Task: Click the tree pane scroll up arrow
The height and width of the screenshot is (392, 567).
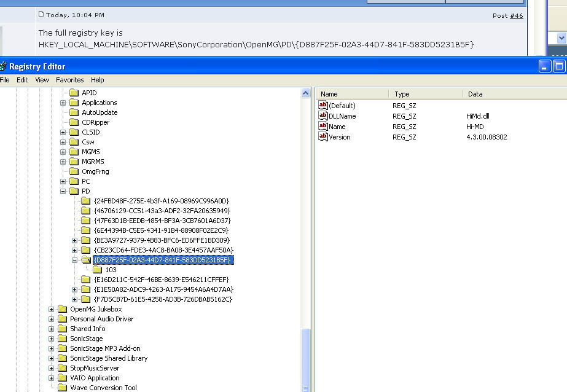Action: (305, 93)
